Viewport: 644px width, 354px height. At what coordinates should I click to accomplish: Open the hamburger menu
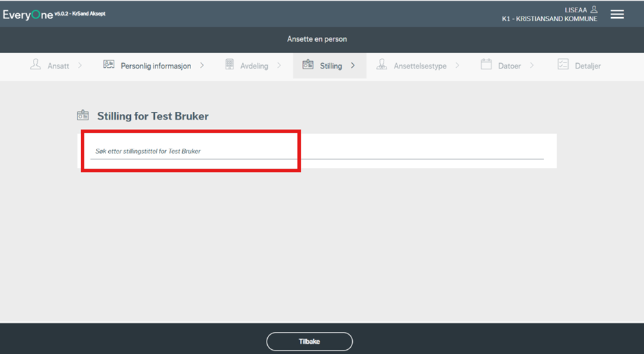617,14
